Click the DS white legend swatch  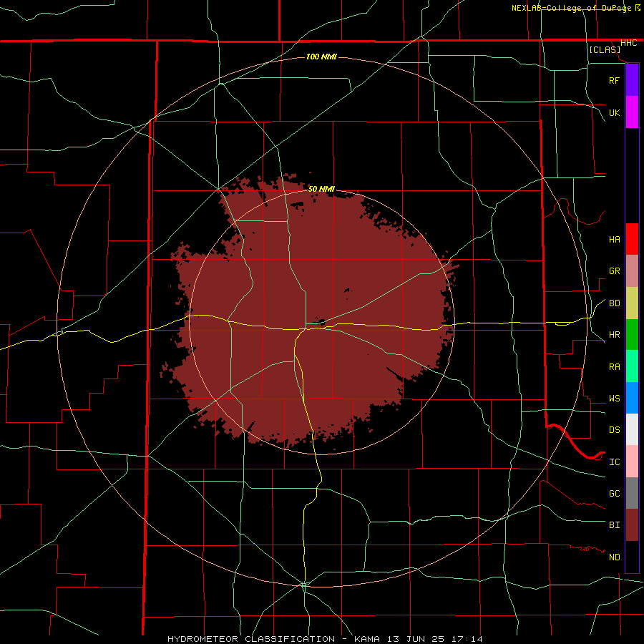(x=632, y=429)
